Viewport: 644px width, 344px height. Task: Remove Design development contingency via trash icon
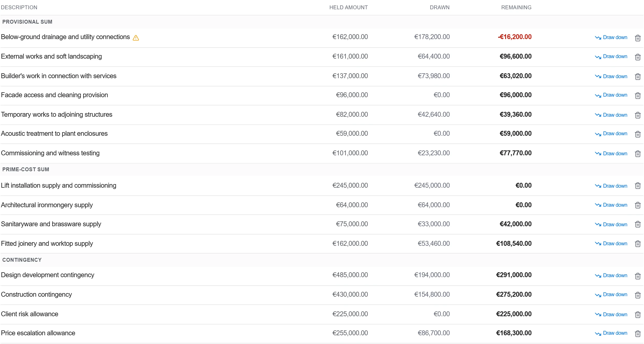(638, 276)
